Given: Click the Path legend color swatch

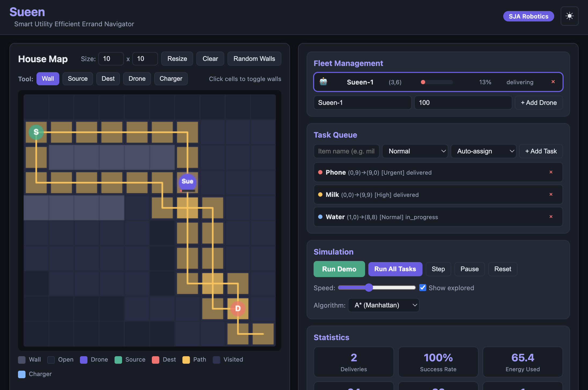Looking at the screenshot, I should [186, 360].
